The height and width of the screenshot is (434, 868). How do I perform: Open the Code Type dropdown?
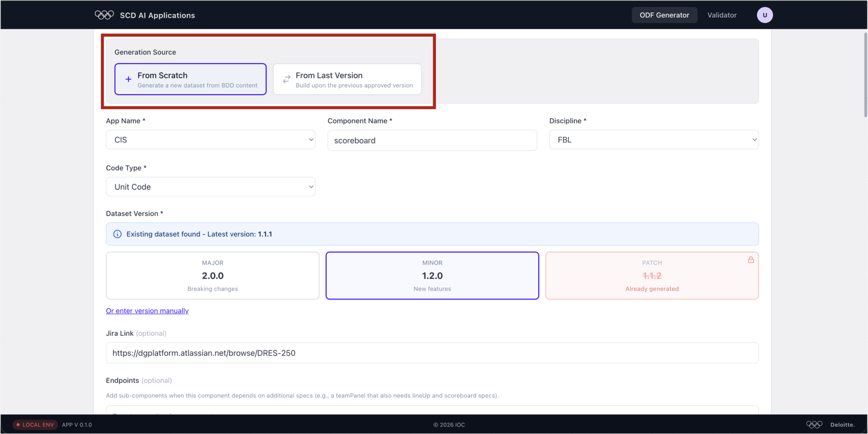click(x=211, y=187)
